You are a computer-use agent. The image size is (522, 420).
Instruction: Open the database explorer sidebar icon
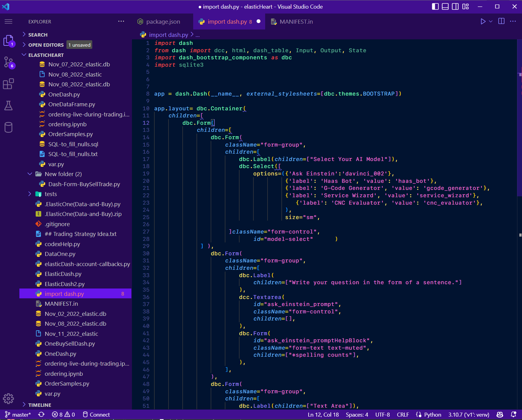[x=8, y=127]
